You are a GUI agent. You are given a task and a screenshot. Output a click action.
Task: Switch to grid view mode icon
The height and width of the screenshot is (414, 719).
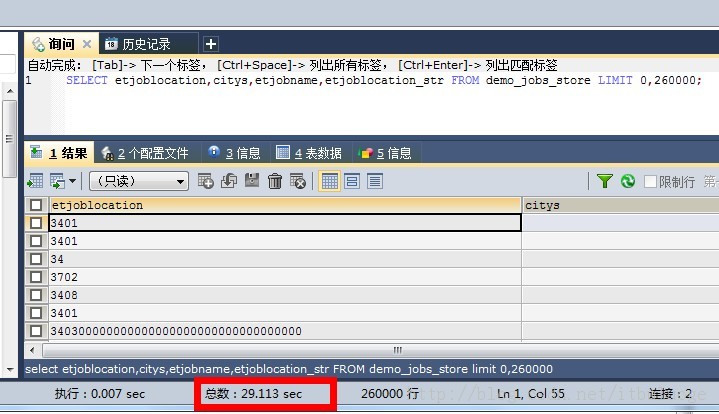pyautogui.click(x=328, y=181)
